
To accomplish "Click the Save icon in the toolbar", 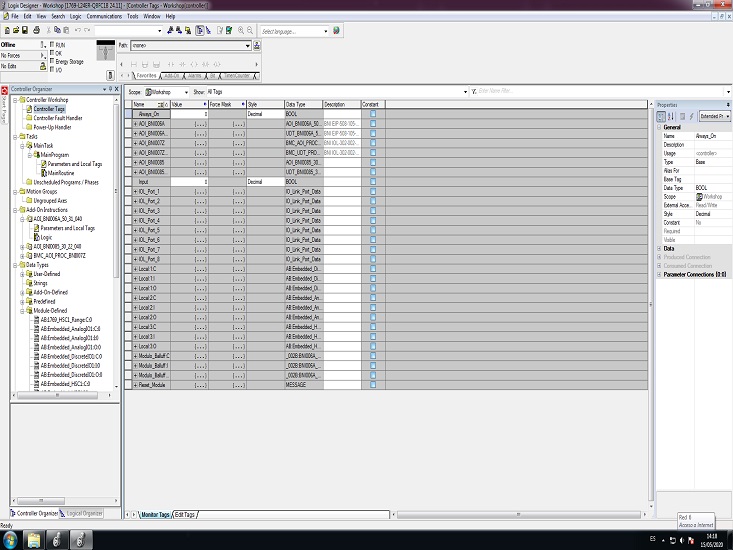I will point(25,31).
